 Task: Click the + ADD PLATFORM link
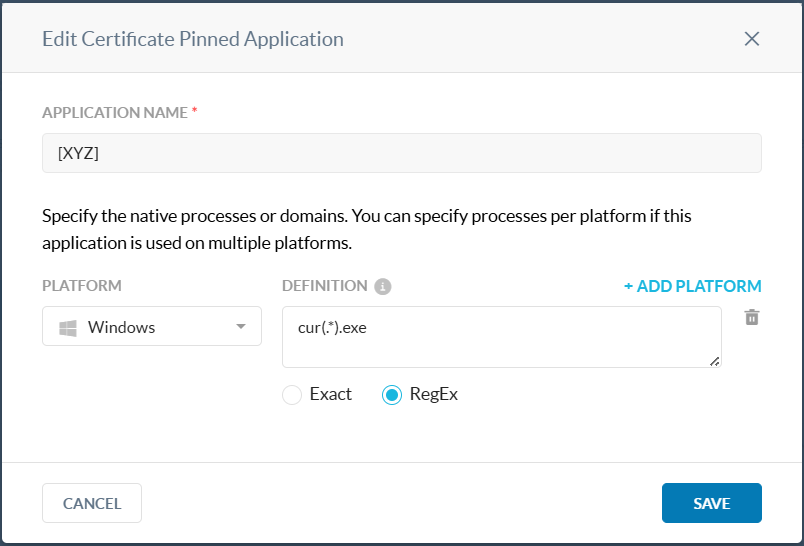[692, 286]
